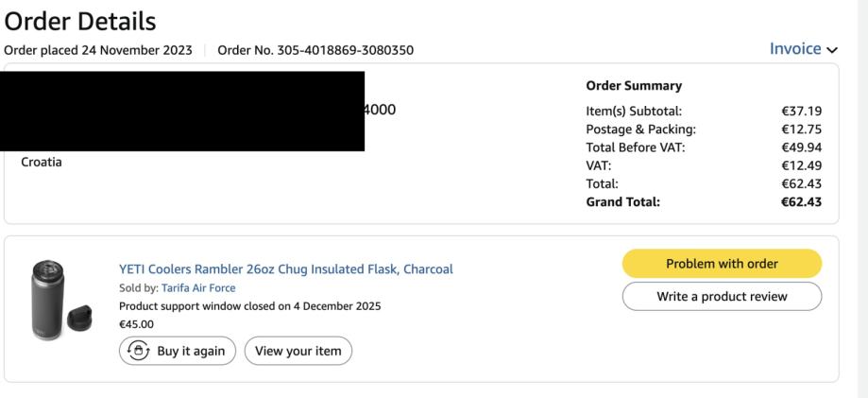Click the Croatia country text
The image size is (868, 398).
click(42, 162)
